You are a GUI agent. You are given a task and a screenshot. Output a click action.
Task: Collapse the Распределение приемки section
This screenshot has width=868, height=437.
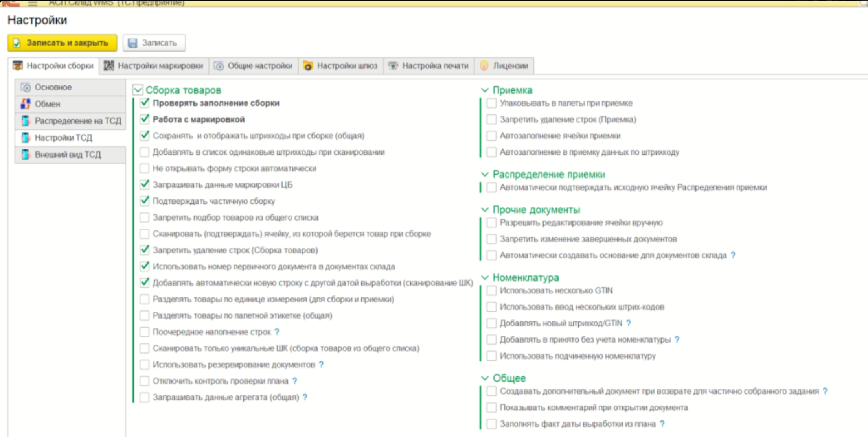coord(485,174)
